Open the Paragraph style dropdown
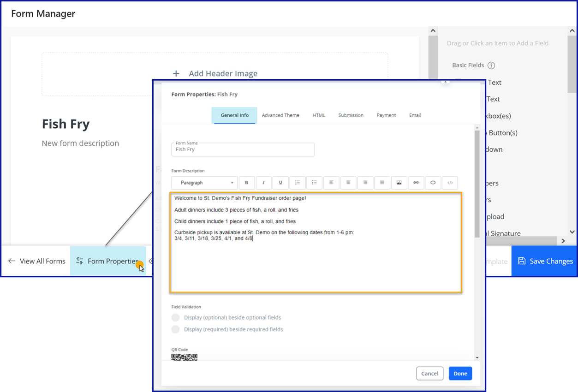 pos(204,183)
